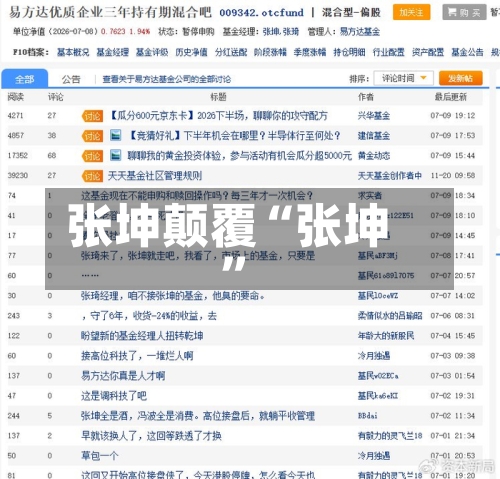
Task: Open 季度涨幅 in F10 archive
Action: pos(310,52)
